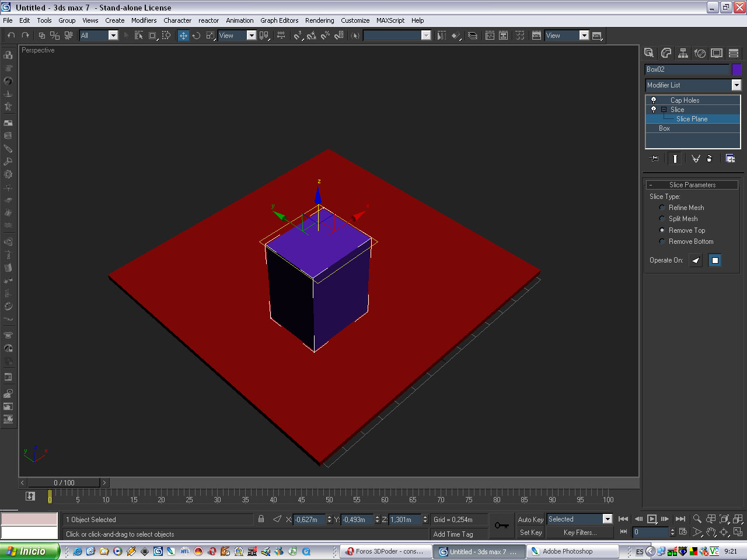Open the MAXScript menu
Image resolution: width=747 pixels, height=560 pixels.
(x=390, y=20)
